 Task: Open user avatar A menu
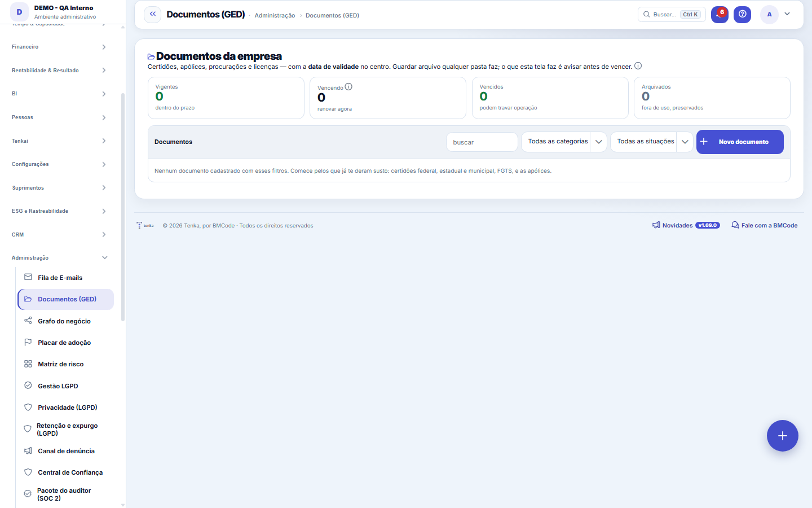pos(769,14)
